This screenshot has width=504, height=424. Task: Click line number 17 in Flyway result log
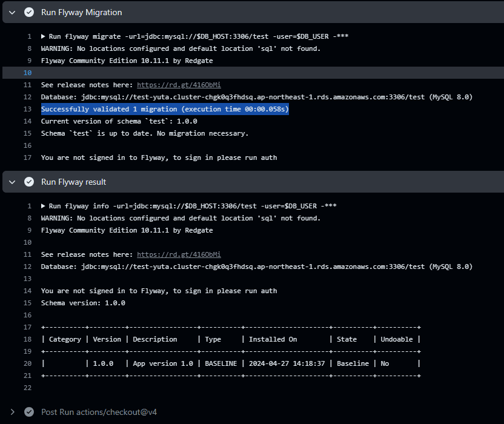coord(28,327)
